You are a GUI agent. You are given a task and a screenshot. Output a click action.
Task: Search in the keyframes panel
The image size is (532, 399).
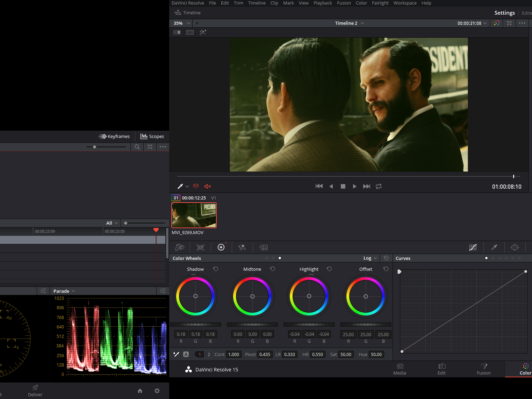137,147
